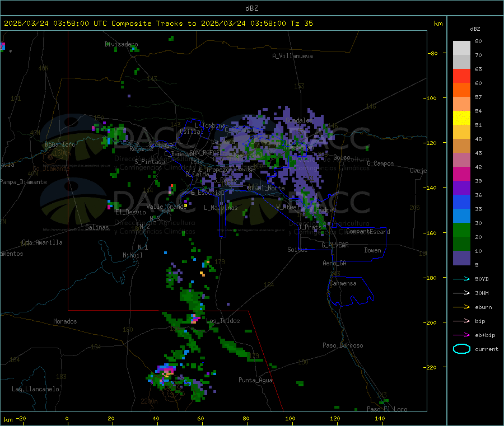Click the cyan 'current' ellipse symbol
Viewport: 504px width, 426px height.
click(x=461, y=349)
